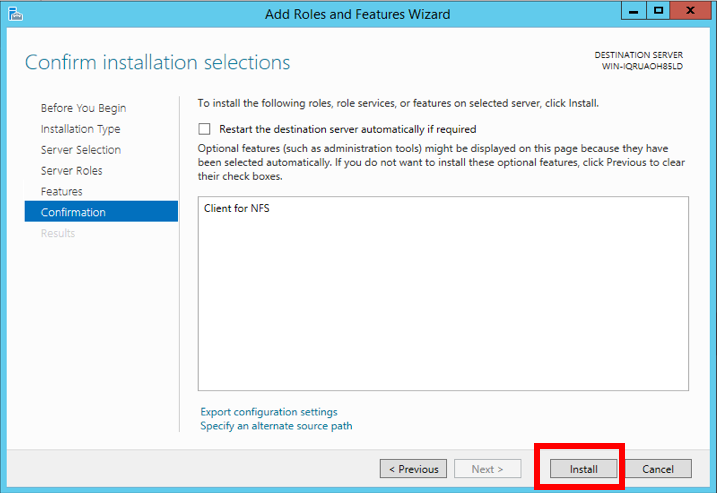Click Specify an alternate source path
This screenshot has width=717, height=493.
pos(276,426)
